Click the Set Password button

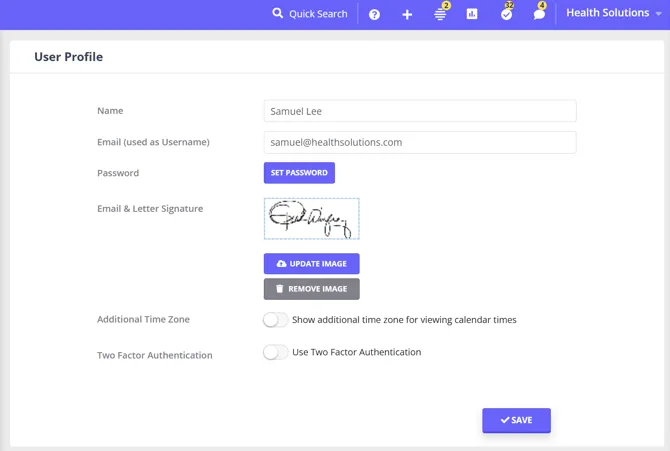coord(299,173)
